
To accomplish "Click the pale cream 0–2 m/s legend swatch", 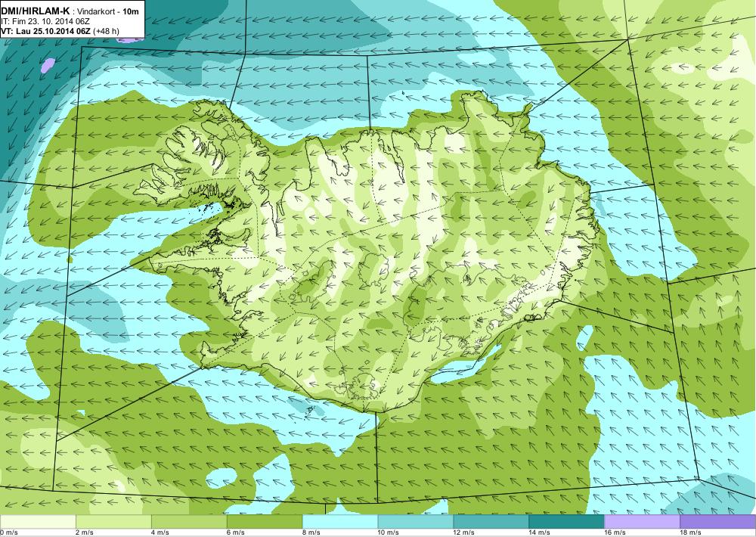I will (38, 522).
